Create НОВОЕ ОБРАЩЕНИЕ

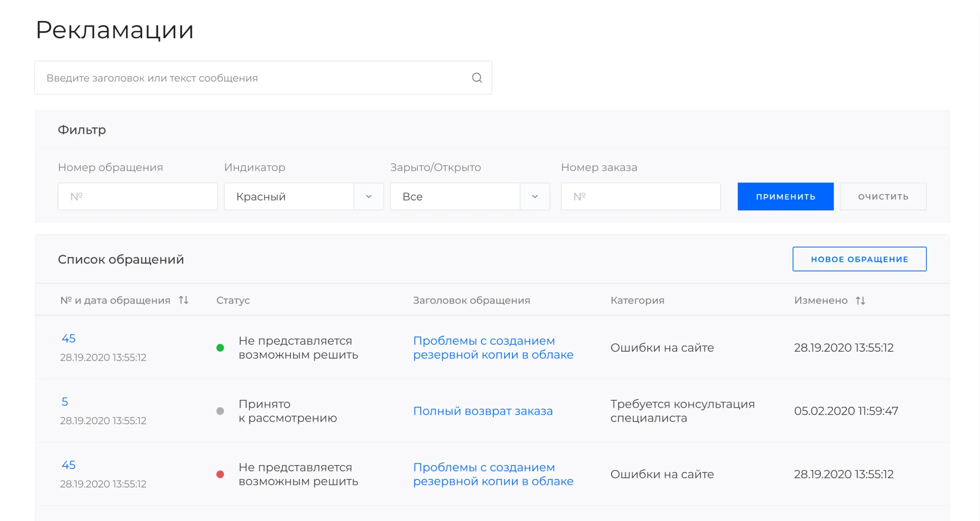(859, 259)
